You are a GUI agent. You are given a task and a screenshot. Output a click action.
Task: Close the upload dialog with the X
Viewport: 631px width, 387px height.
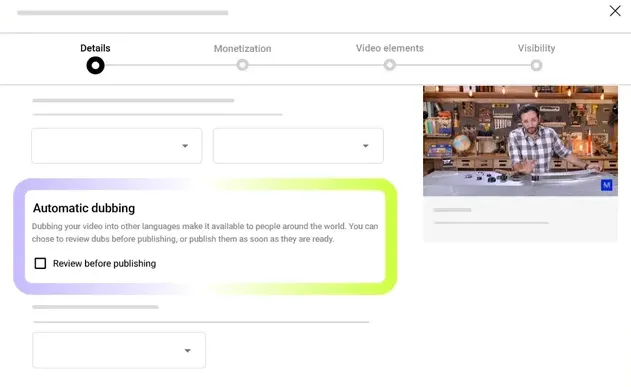click(x=615, y=11)
